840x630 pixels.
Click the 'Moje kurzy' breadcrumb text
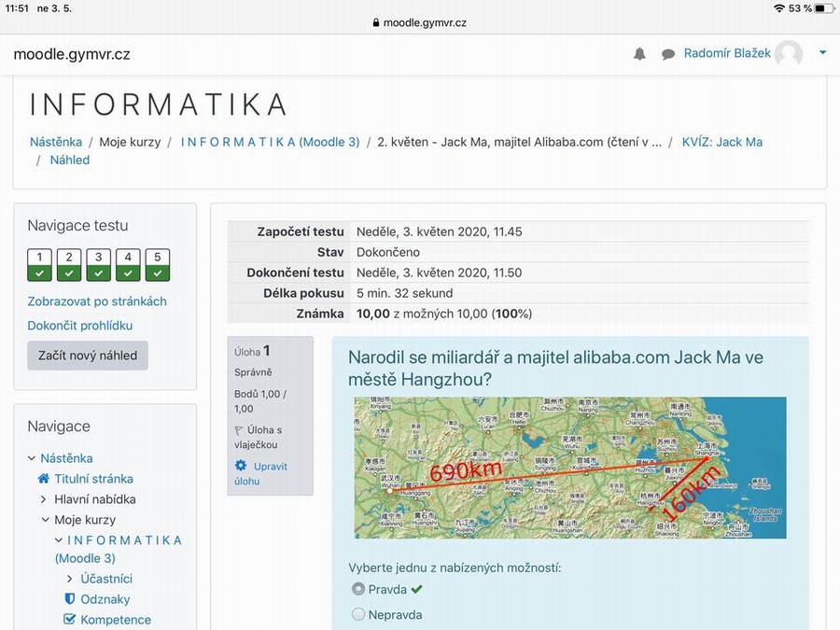click(130, 142)
